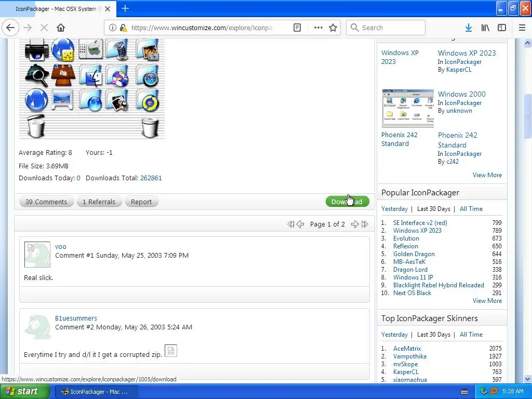Show All Time Top Skinners

[x=471, y=334]
